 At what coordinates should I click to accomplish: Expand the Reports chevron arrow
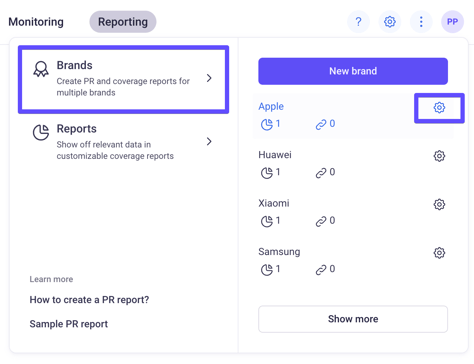[x=209, y=141]
